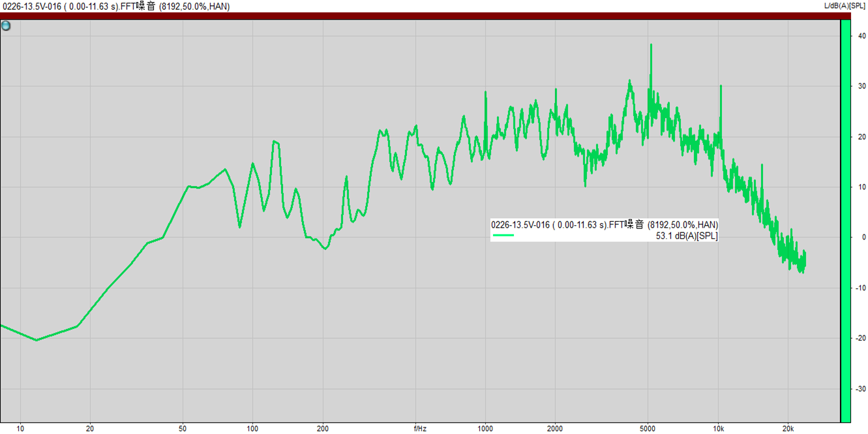The height and width of the screenshot is (434, 868).
Task: Click the curve's lowest point near 12 Hz
Action: [x=37, y=339]
